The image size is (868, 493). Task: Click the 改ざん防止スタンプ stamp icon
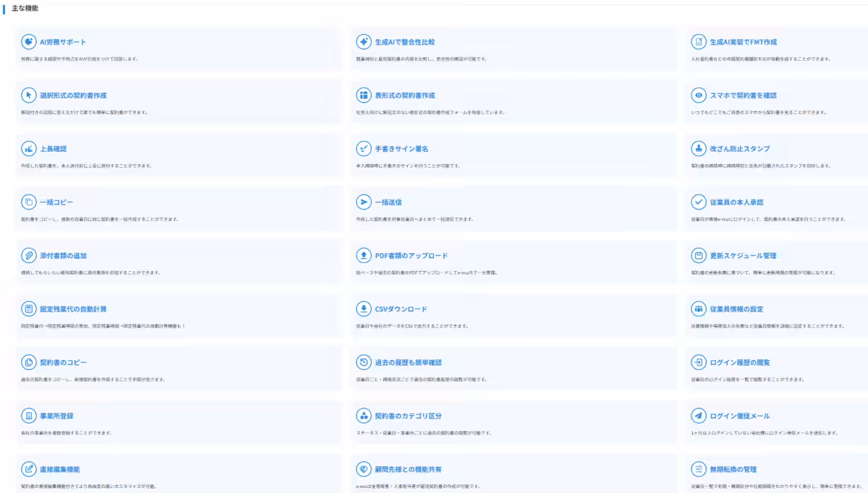pos(699,149)
